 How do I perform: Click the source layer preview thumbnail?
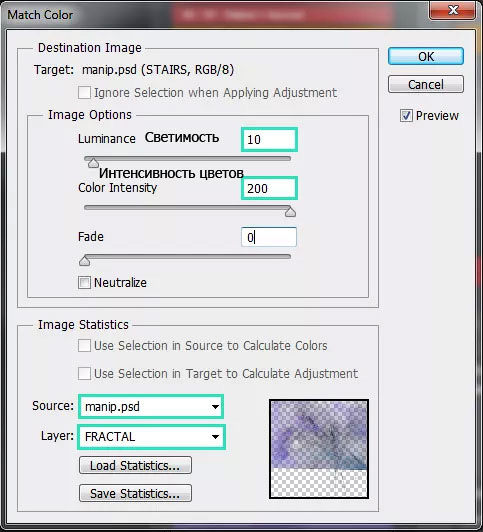pos(319,449)
